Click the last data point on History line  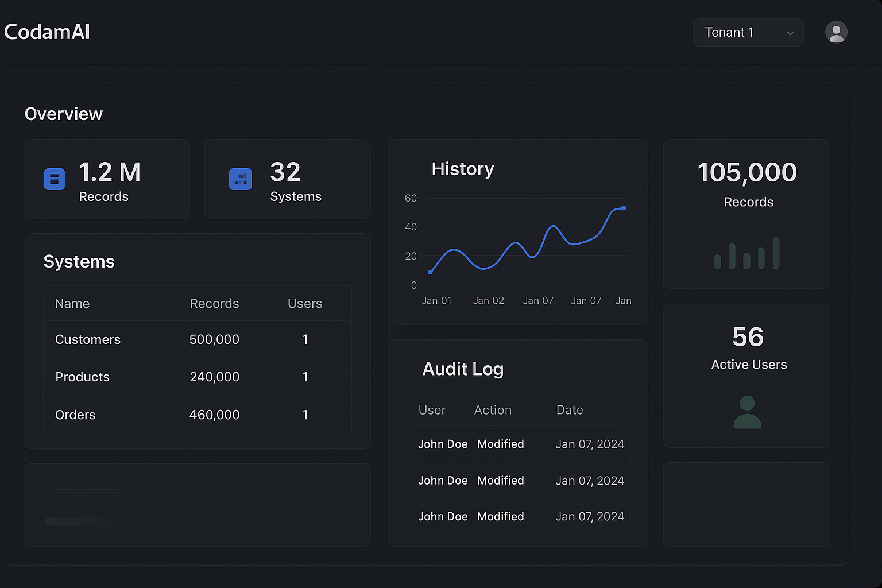click(624, 208)
